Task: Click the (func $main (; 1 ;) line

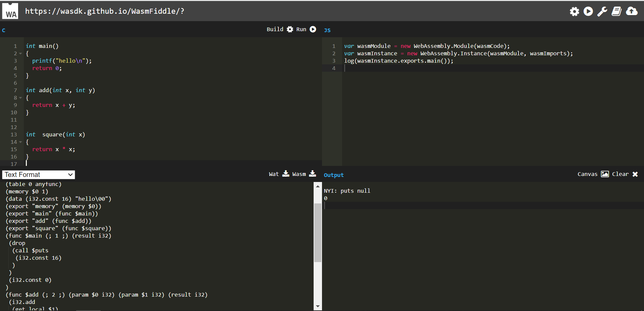Action: [58, 236]
